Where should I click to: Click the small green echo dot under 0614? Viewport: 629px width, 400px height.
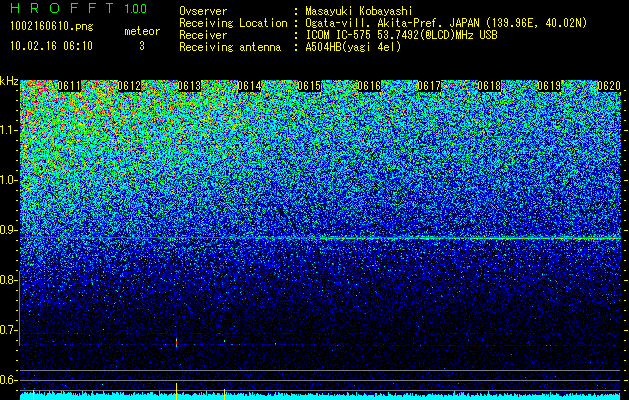(x=225, y=341)
